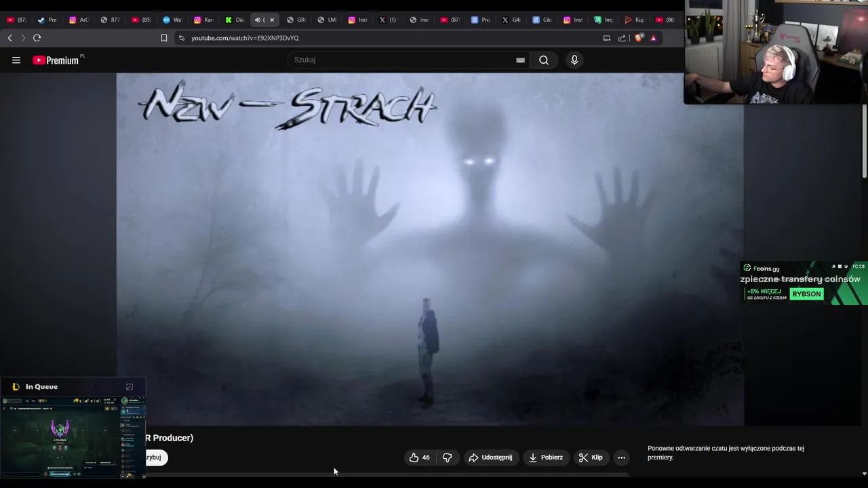Click the RYBSON promo code badge
This screenshot has width=868, height=488.
tap(806, 294)
